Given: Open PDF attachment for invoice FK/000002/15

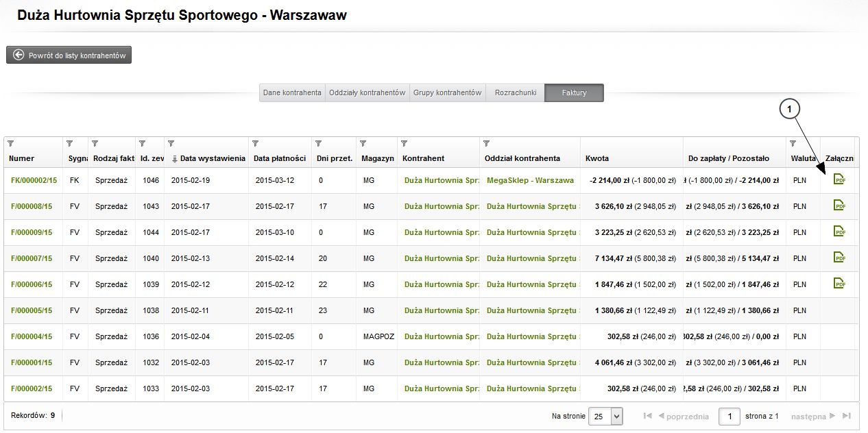Looking at the screenshot, I should point(839,180).
